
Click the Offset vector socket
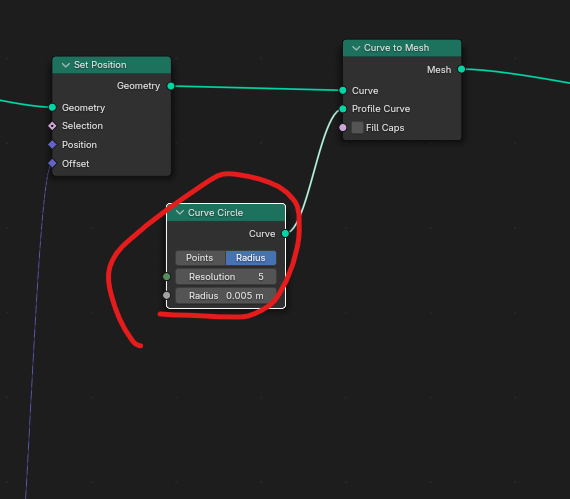(x=52, y=164)
